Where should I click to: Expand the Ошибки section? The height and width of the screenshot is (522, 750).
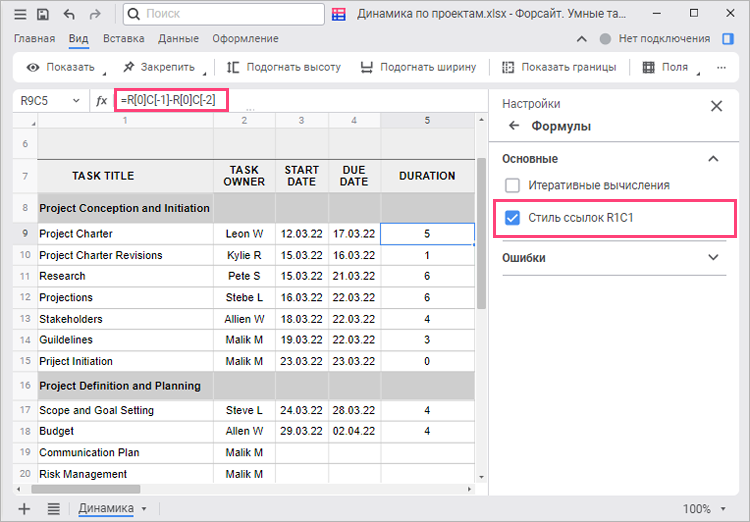(x=713, y=258)
